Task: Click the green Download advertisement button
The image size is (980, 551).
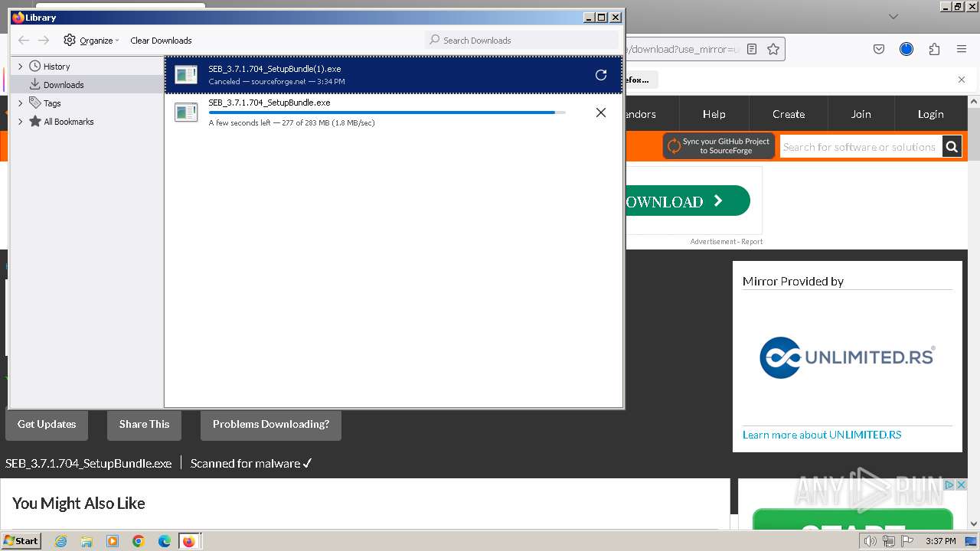Action: 688,201
